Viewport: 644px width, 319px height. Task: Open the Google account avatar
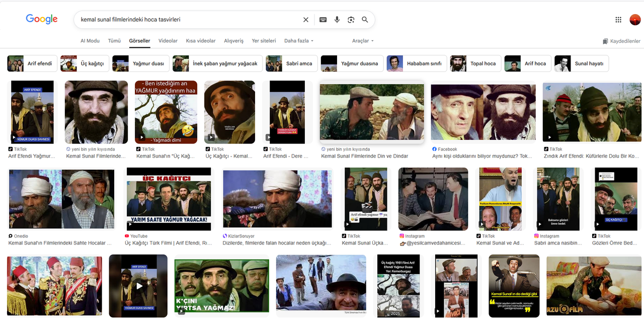pyautogui.click(x=635, y=20)
